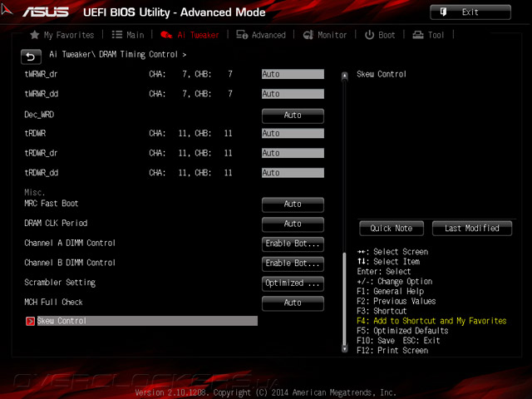Open the Advanced tab
This screenshot has width=532, height=399.
(x=261, y=35)
